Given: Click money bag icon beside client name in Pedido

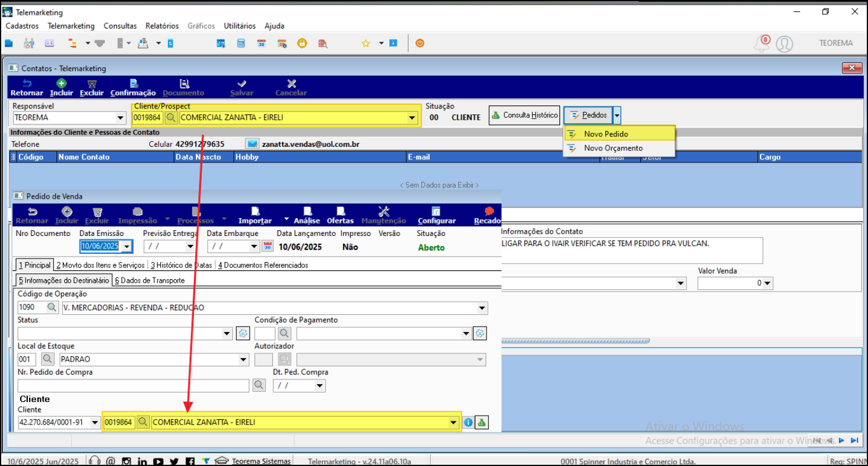Looking at the screenshot, I should [x=482, y=423].
